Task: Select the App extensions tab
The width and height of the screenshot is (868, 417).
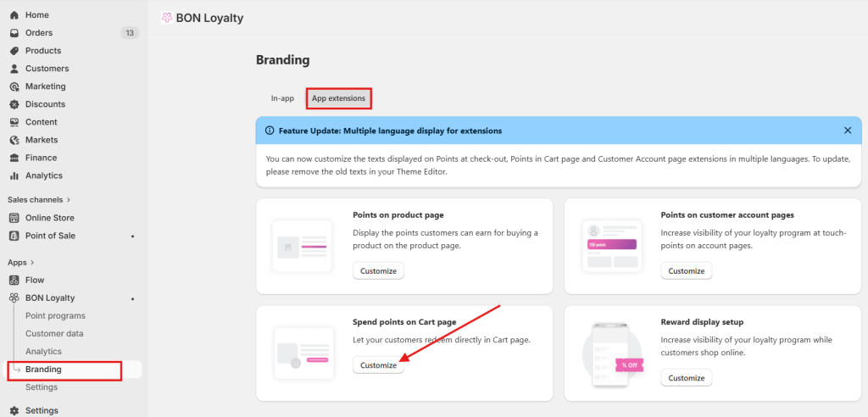Action: point(338,98)
